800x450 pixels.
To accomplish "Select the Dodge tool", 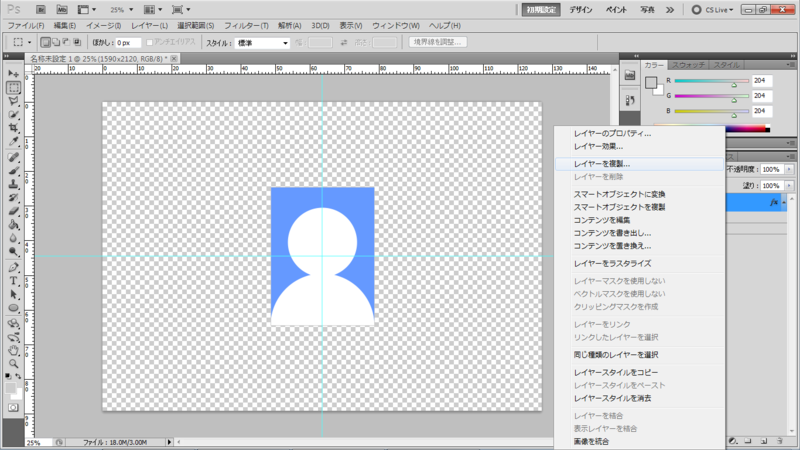I will pyautogui.click(x=13, y=251).
